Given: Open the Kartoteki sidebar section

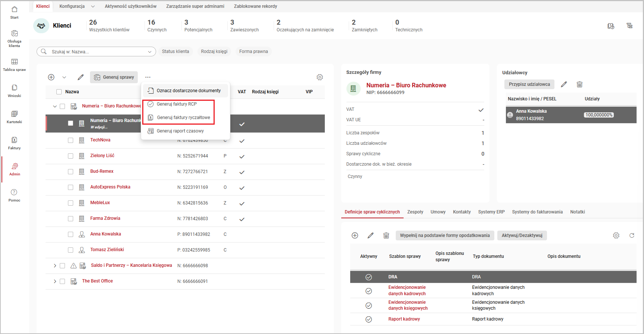Looking at the screenshot, I should click(x=14, y=117).
